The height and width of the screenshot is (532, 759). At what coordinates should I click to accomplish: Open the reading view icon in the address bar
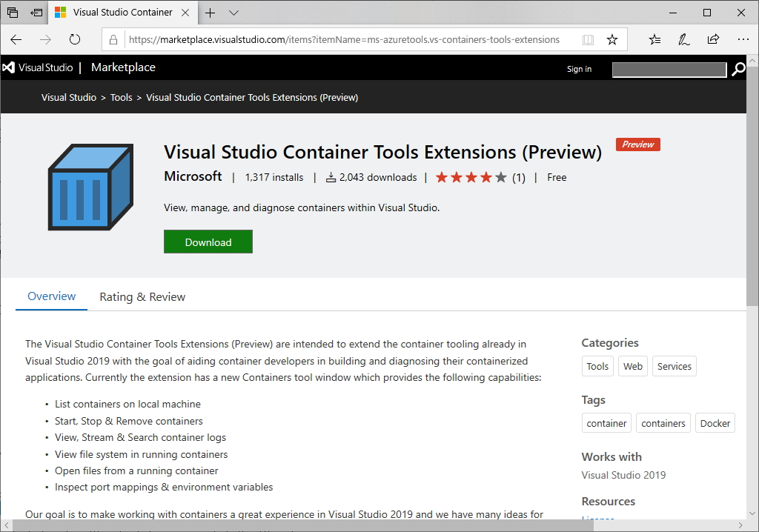pos(588,40)
